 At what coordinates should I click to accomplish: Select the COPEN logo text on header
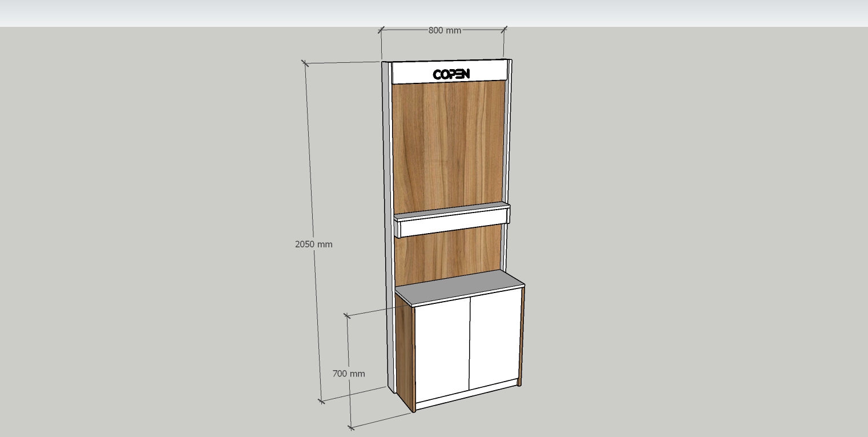click(x=451, y=74)
